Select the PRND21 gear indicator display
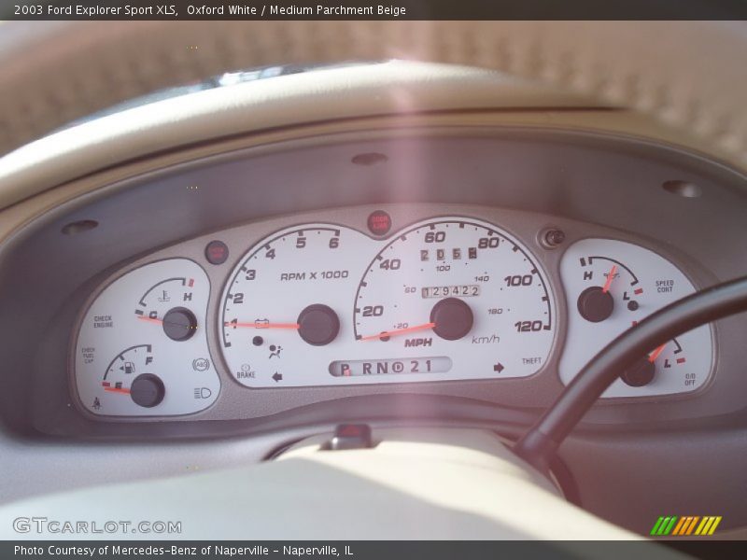 pos(389,367)
